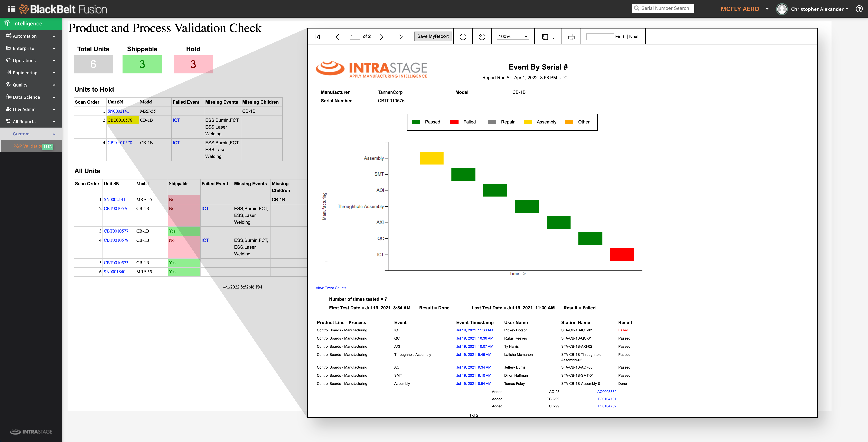
Task: Click Next in report toolbar
Action: coord(633,37)
